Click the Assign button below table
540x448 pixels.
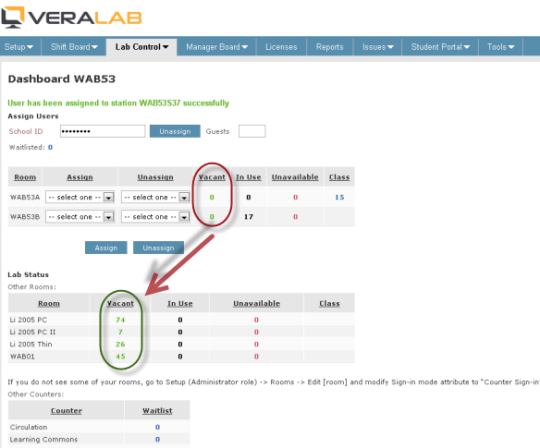(106, 248)
